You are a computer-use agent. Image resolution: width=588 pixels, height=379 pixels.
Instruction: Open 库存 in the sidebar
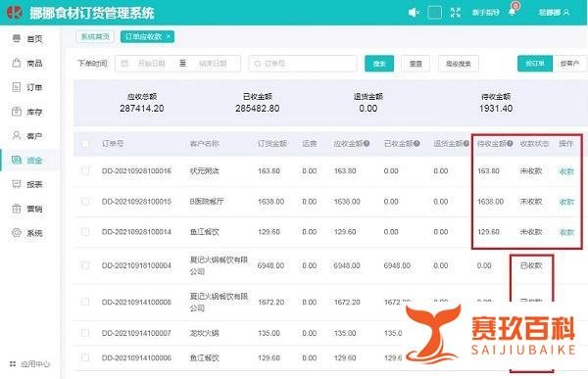(x=27, y=112)
